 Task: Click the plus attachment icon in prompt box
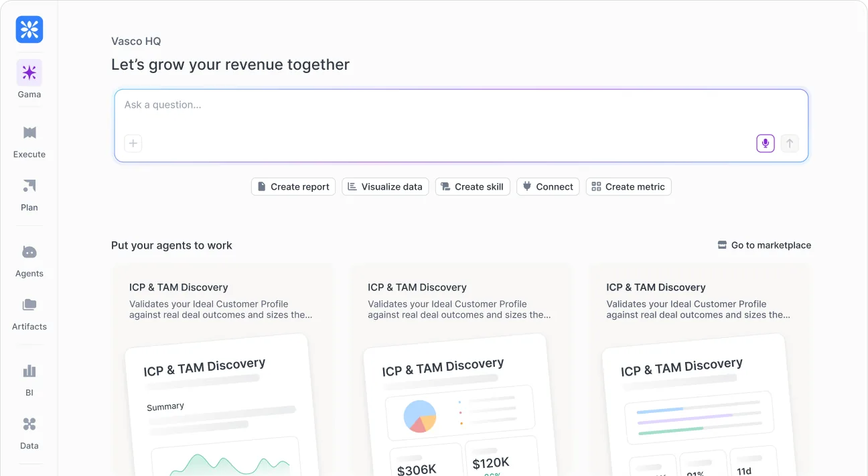[133, 143]
